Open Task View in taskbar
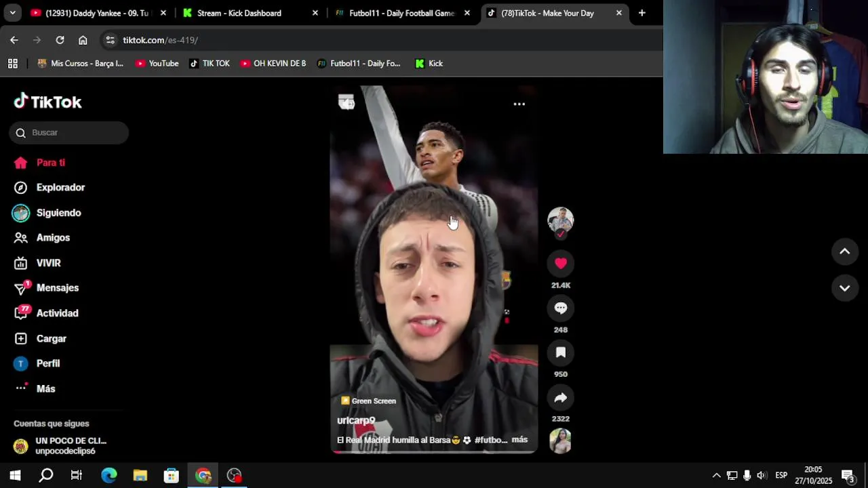 click(77, 475)
